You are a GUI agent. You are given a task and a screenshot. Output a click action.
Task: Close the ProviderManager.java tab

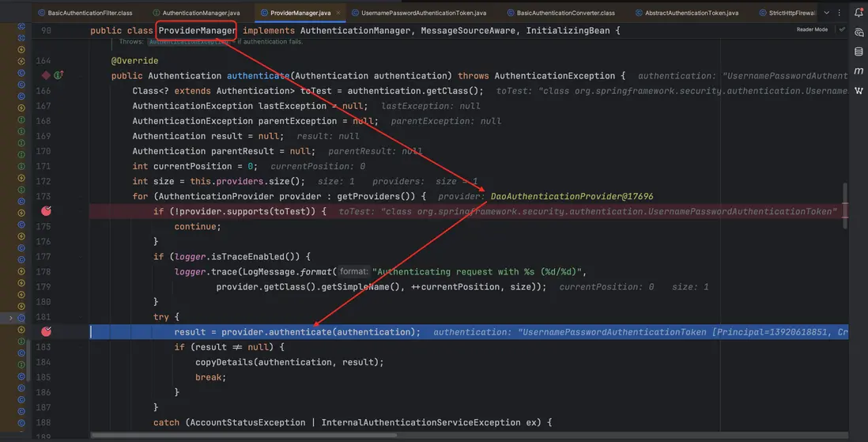338,13
